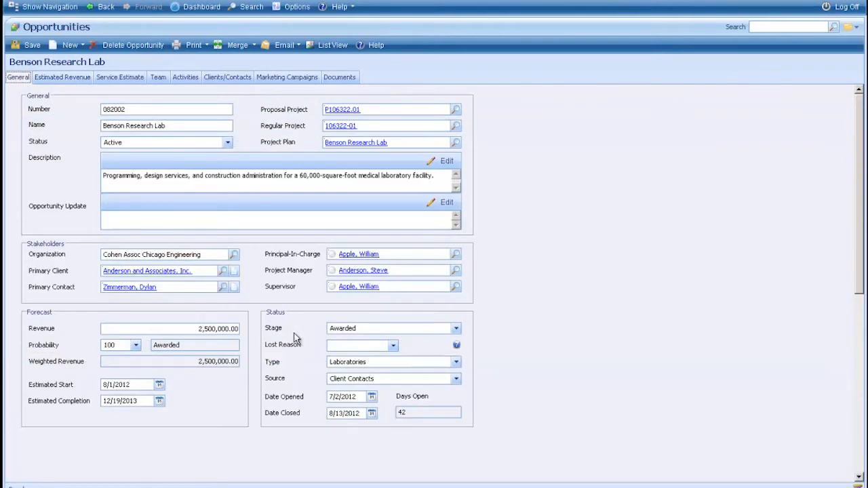Expand the Lost Reason dropdown

[393, 346]
